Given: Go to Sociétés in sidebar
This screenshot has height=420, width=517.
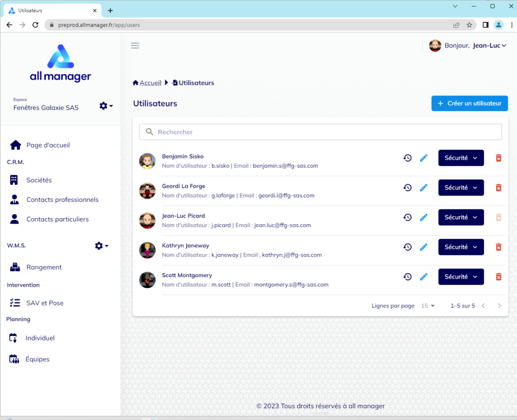Looking at the screenshot, I should (39, 180).
